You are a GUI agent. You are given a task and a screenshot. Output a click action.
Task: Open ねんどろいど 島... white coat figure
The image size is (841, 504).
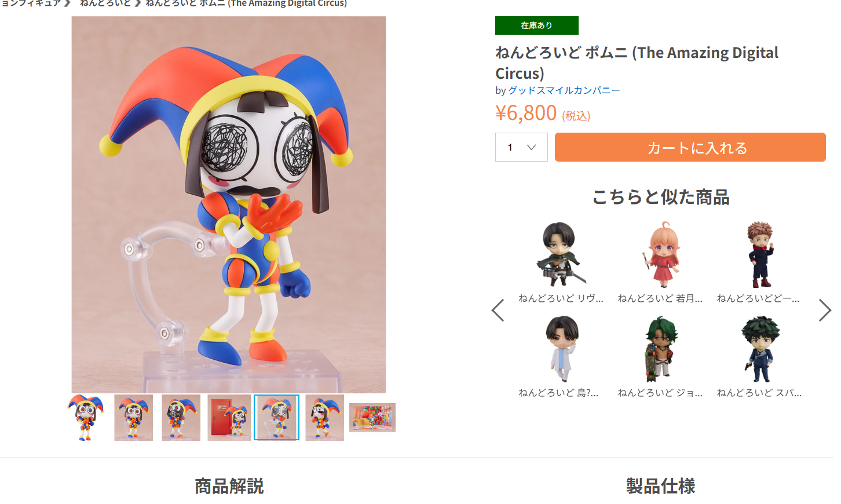coord(561,356)
